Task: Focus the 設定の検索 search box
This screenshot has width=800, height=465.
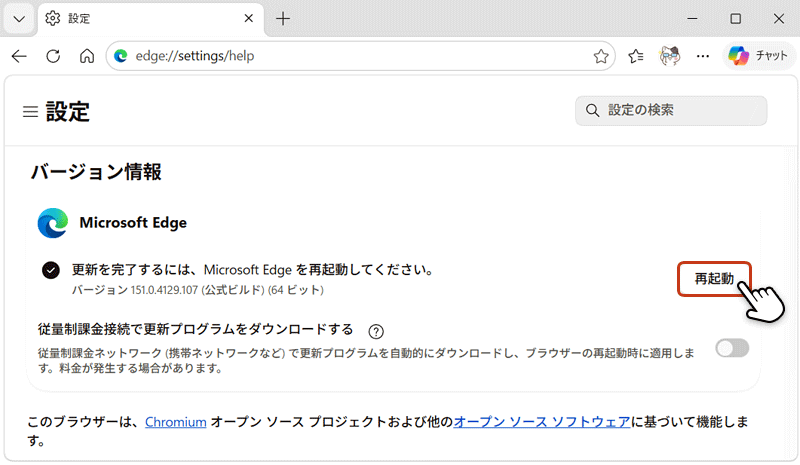Action: (x=671, y=110)
